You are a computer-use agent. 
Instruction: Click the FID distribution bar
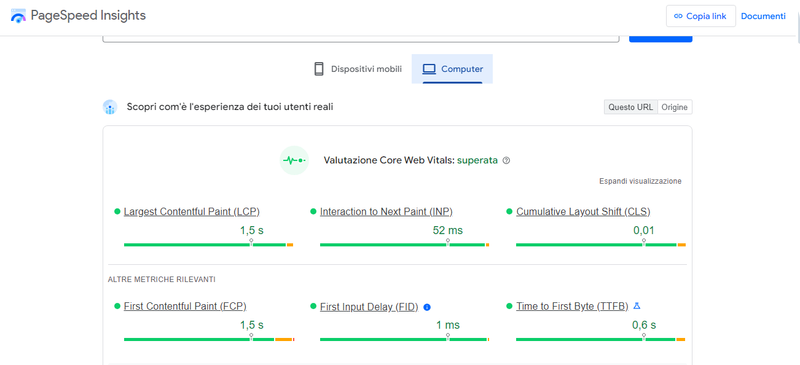click(405, 339)
